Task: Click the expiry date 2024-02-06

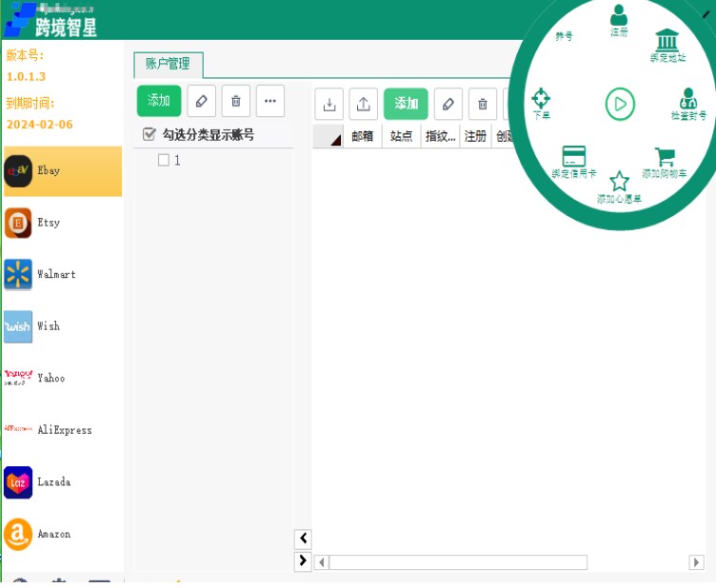Action: pyautogui.click(x=40, y=125)
